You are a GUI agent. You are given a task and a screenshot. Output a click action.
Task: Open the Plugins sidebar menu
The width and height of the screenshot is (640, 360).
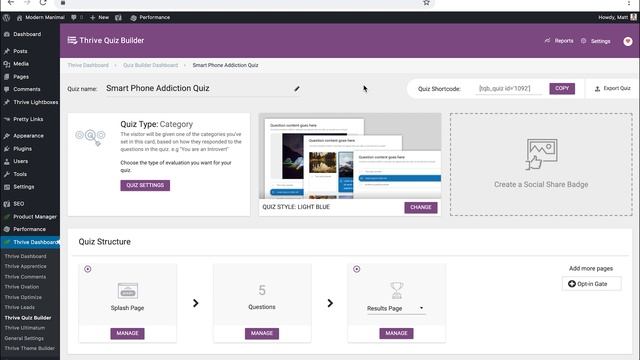click(x=22, y=149)
